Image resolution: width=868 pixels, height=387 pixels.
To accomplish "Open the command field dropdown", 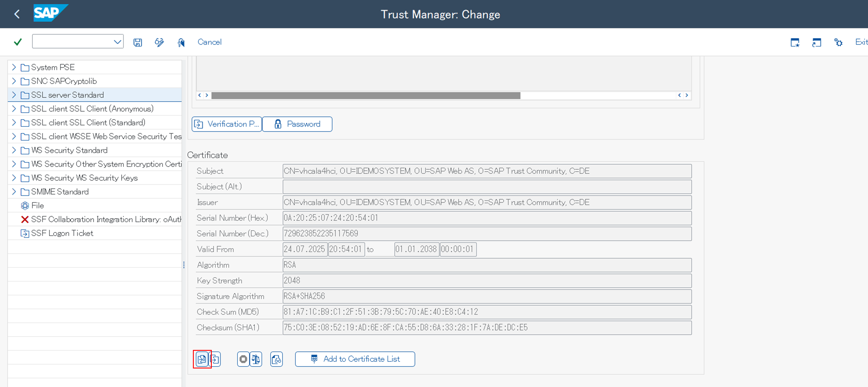I will 117,42.
